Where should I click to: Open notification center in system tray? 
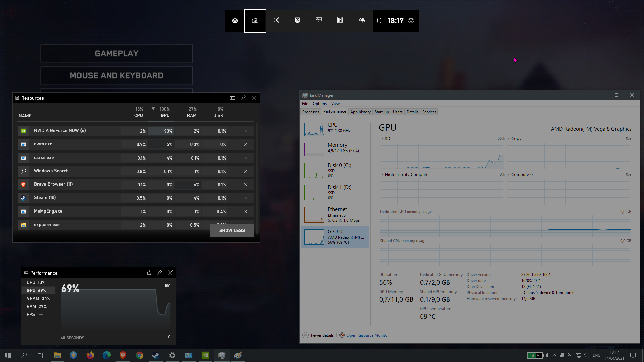pyautogui.click(x=633, y=355)
